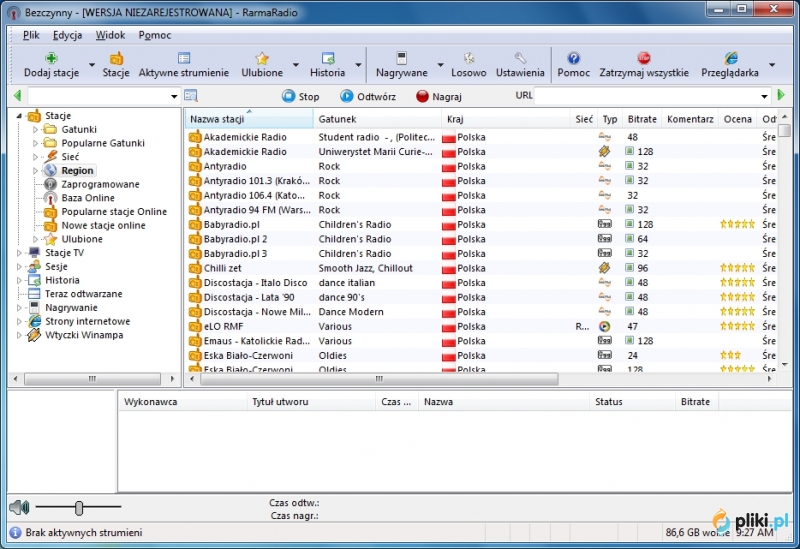Mute with the speaker icon
Screen dimensions: 800x549
[19, 507]
